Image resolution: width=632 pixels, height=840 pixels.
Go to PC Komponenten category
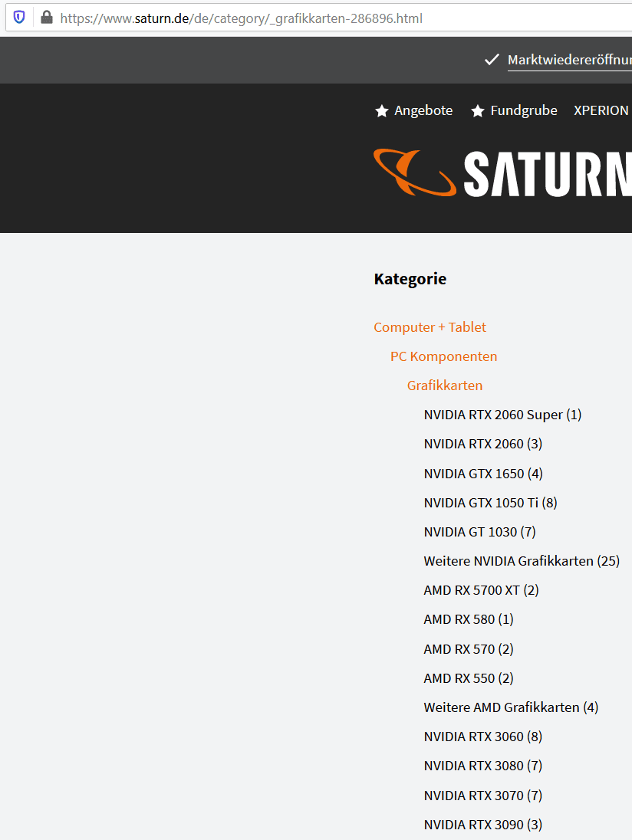pyautogui.click(x=444, y=356)
